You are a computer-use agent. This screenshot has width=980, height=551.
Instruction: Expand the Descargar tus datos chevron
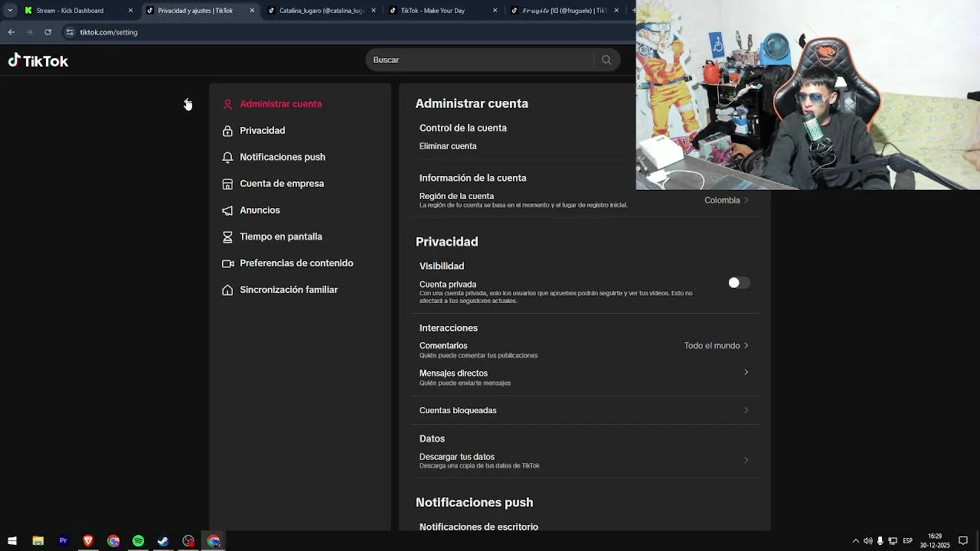click(x=746, y=461)
